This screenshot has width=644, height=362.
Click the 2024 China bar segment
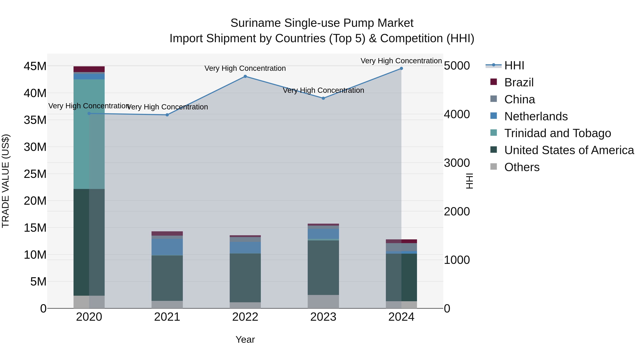401,247
